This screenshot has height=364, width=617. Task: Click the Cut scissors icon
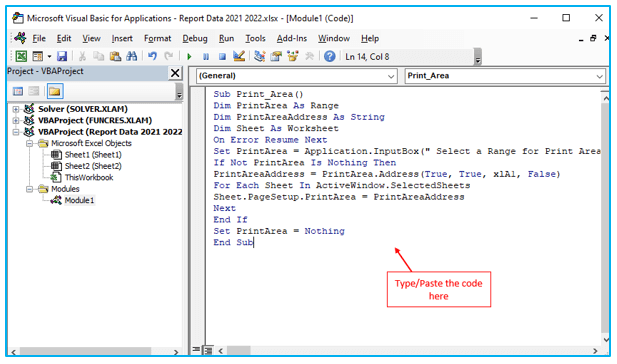pyautogui.click(x=82, y=57)
